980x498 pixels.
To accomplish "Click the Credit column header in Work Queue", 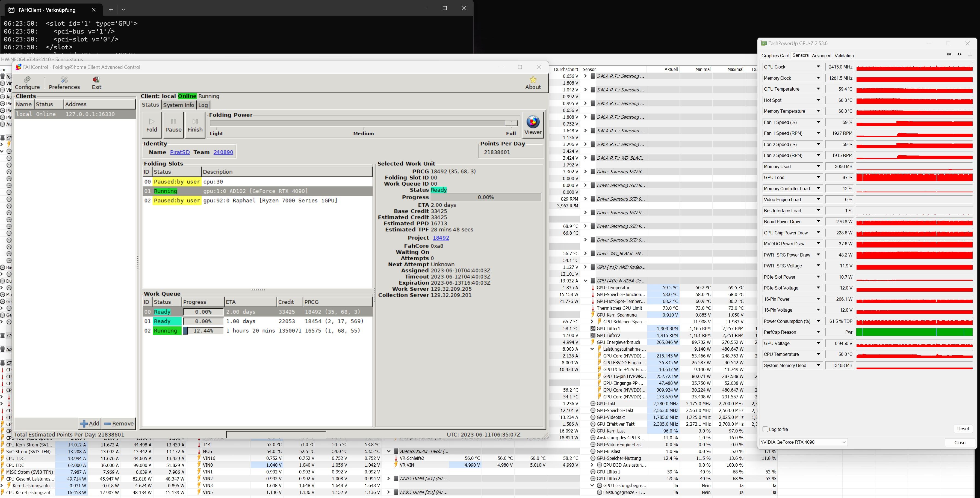I will pyautogui.click(x=290, y=302).
